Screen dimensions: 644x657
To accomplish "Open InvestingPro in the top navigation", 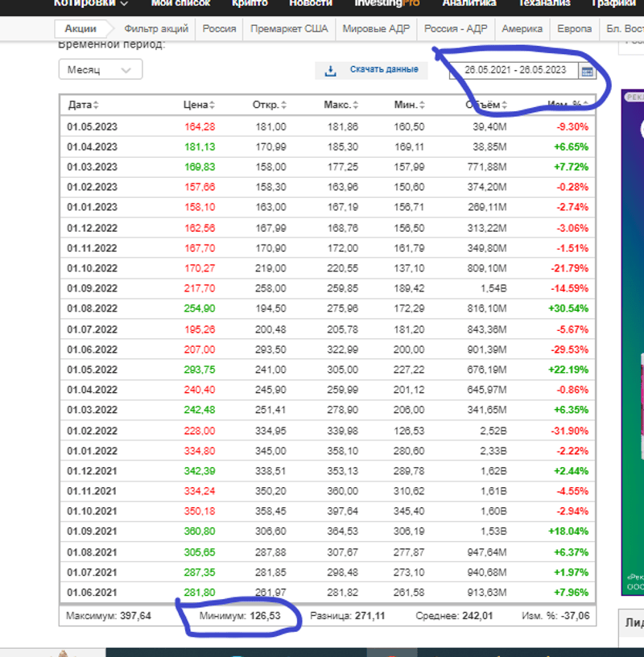I will coord(387,3).
